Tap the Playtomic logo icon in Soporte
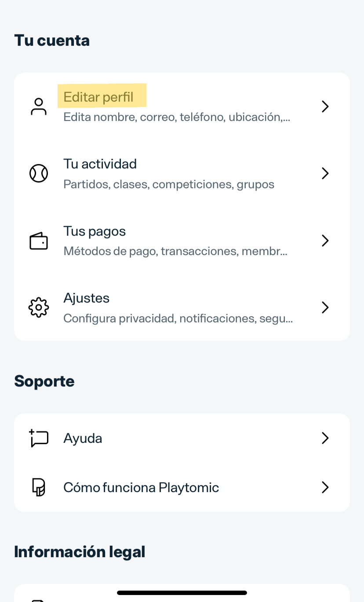Image resolution: width=364 pixels, height=602 pixels. point(39,487)
